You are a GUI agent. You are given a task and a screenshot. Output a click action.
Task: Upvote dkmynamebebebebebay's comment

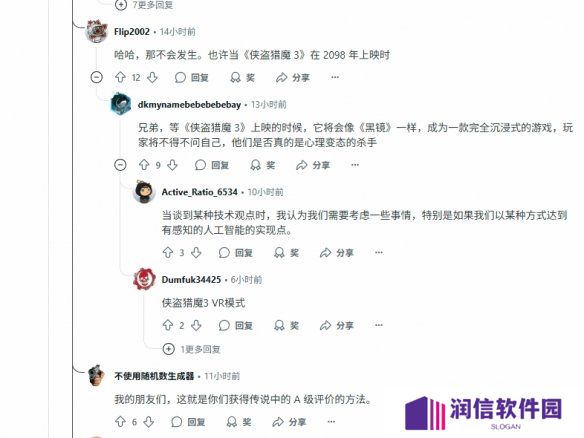click(x=144, y=165)
